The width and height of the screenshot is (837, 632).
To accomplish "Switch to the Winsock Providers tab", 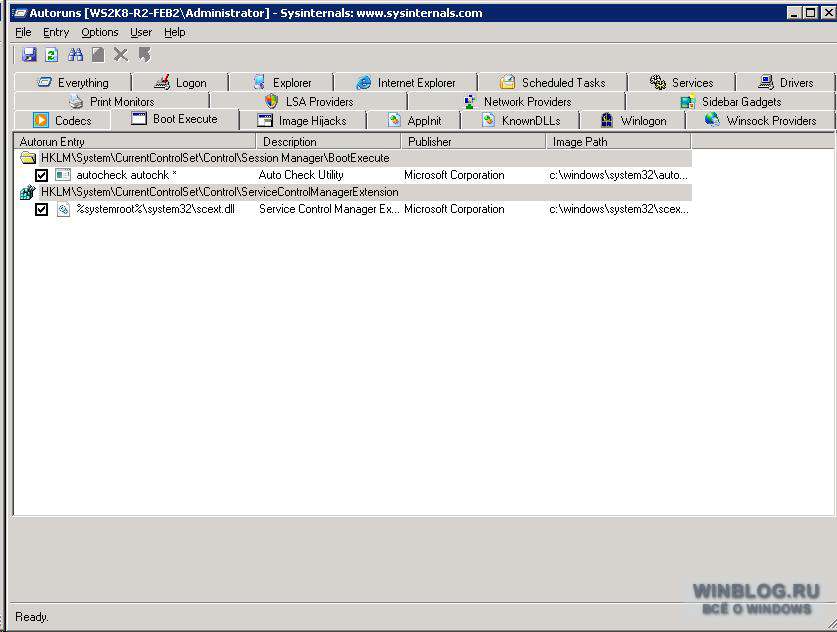I will click(760, 120).
